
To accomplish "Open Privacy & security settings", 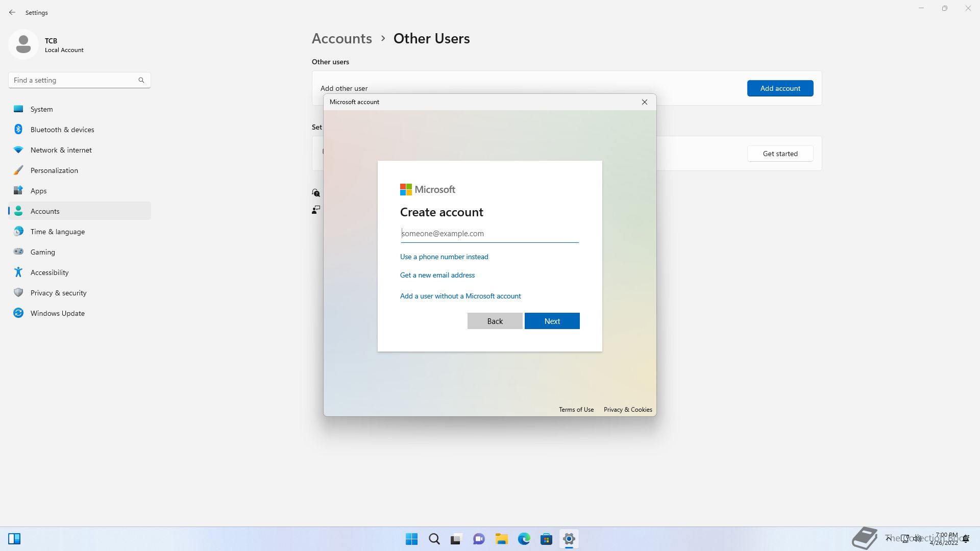I will coord(58,293).
